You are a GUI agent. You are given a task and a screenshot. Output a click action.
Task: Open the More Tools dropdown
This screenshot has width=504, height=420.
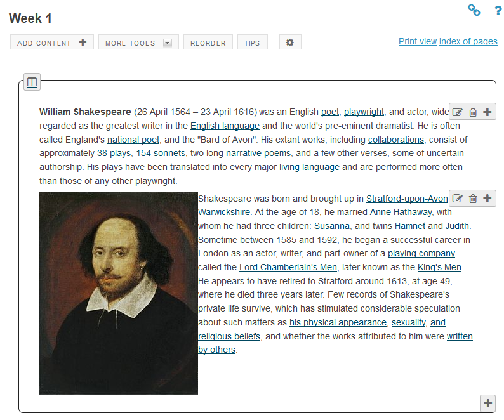pos(138,43)
